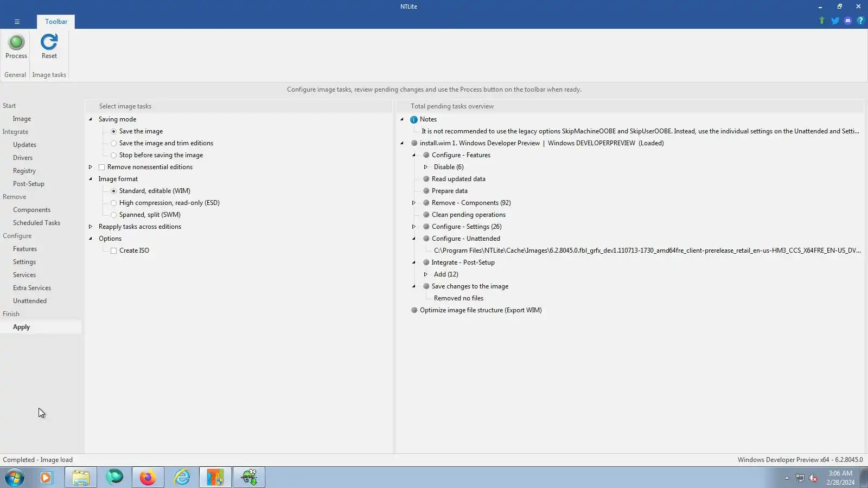The image size is (868, 488).
Task: Expand the Disable (6) node
Action: coord(426,167)
